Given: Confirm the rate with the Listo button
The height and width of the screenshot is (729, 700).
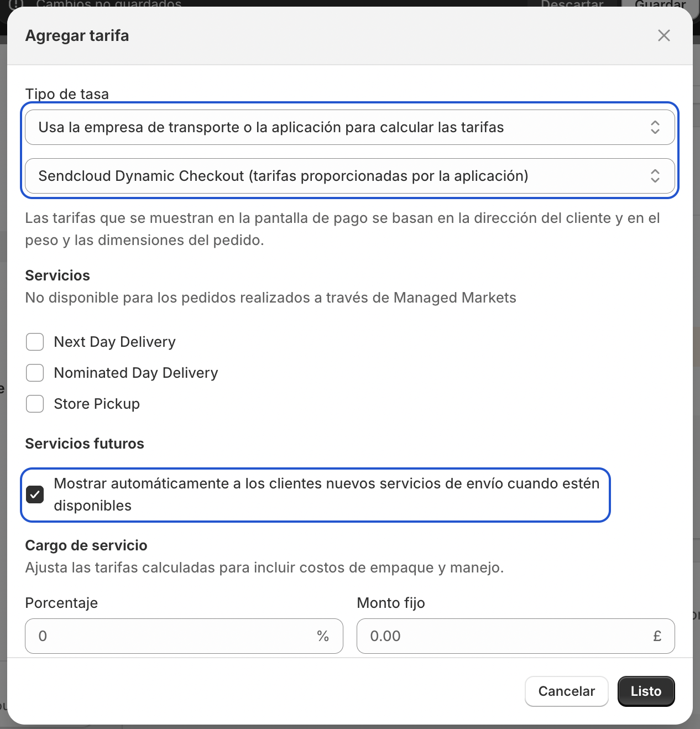Looking at the screenshot, I should [646, 691].
